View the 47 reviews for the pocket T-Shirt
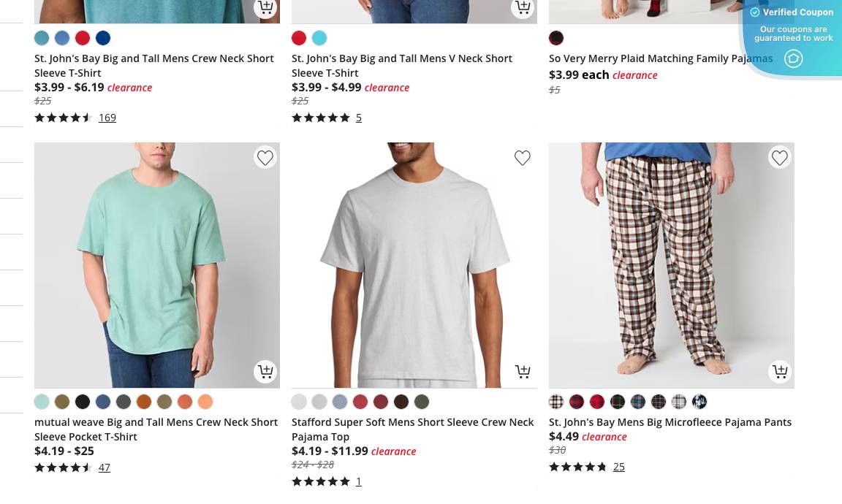The height and width of the screenshot is (504, 842). [105, 467]
